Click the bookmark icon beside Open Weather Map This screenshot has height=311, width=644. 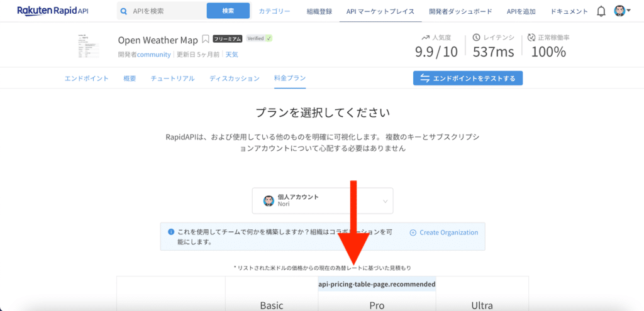tap(206, 40)
